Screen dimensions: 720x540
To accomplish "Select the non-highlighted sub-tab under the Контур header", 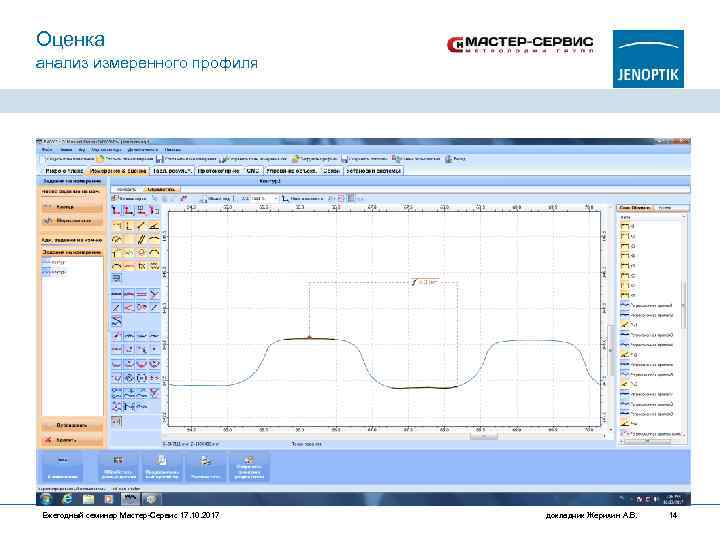I will (x=126, y=189).
